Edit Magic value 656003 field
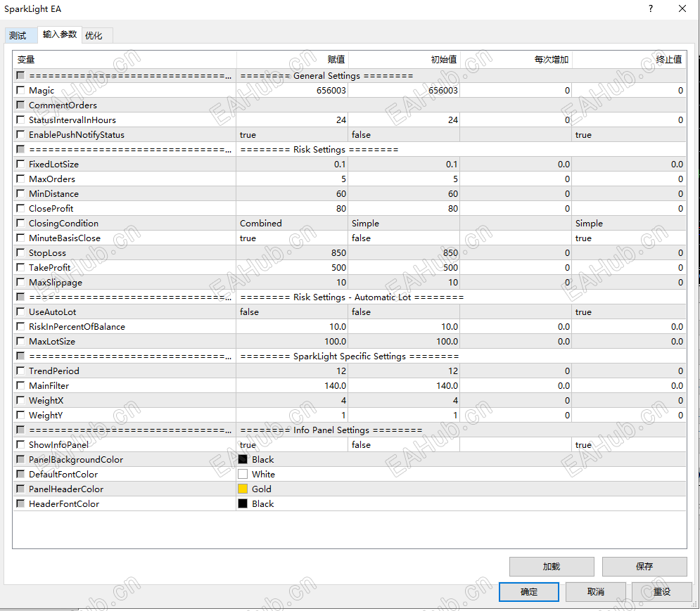The width and height of the screenshot is (700, 611). (292, 90)
